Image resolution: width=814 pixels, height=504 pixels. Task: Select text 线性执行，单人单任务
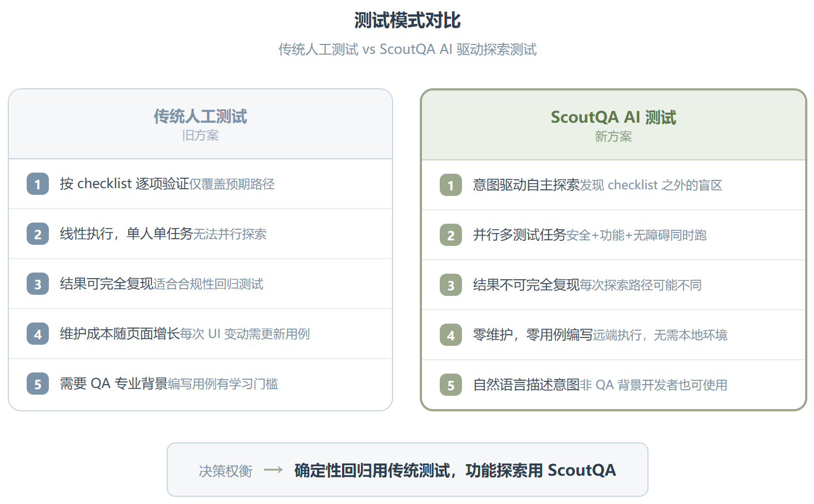tap(127, 234)
